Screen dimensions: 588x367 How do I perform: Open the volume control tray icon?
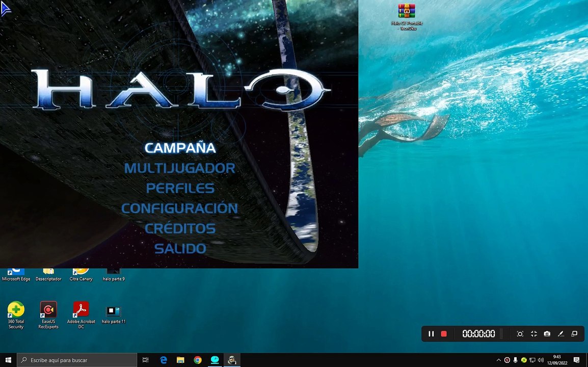(x=541, y=360)
